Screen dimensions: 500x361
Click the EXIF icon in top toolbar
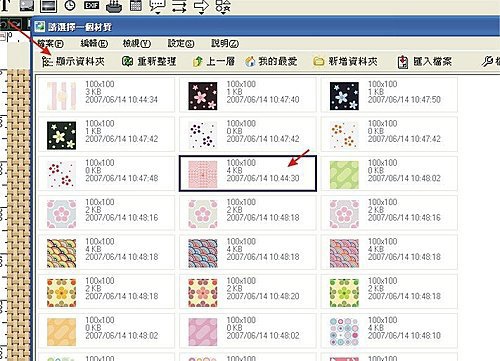(91, 5)
